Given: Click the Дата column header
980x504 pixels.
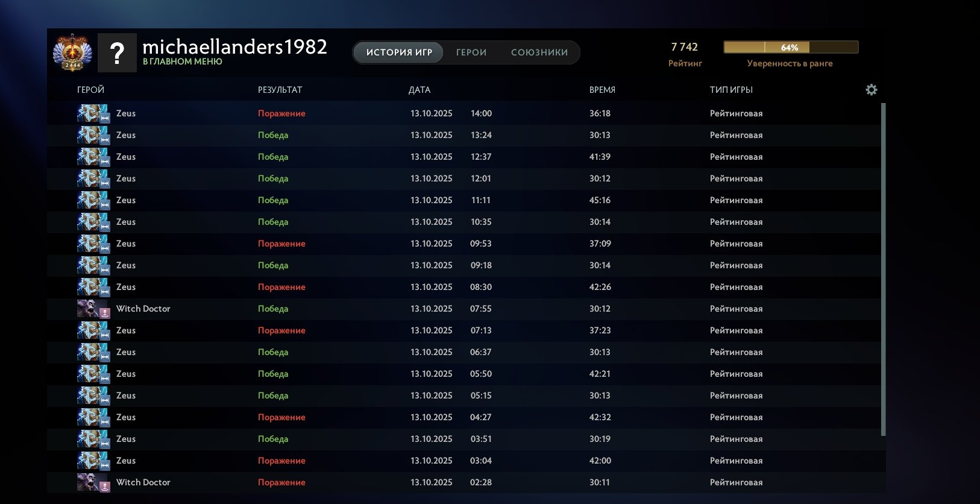Looking at the screenshot, I should click(x=419, y=90).
